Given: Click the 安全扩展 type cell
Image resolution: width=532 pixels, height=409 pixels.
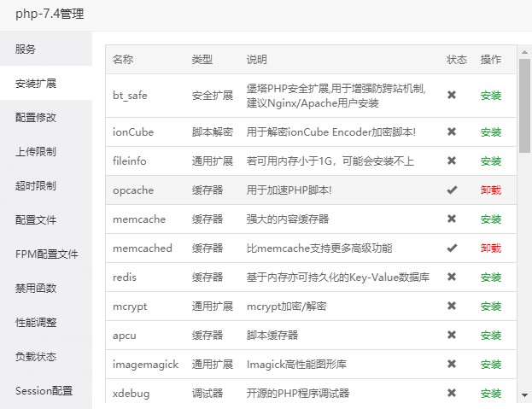Looking at the screenshot, I should [x=213, y=96].
